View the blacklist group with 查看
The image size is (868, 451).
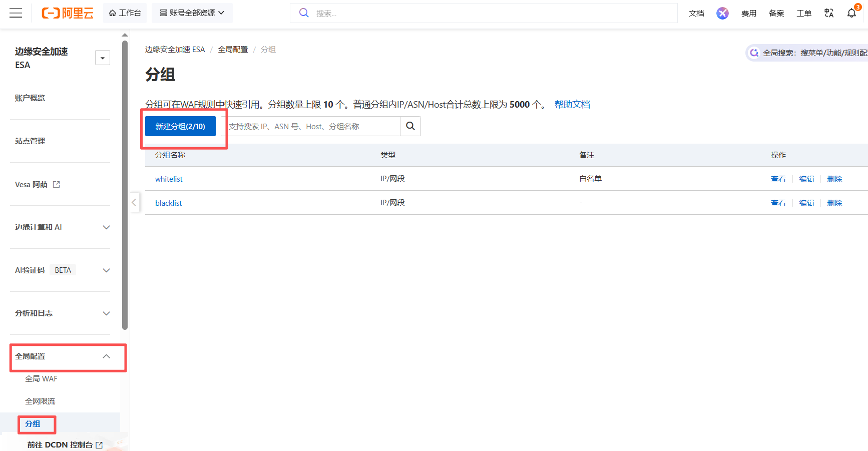778,203
